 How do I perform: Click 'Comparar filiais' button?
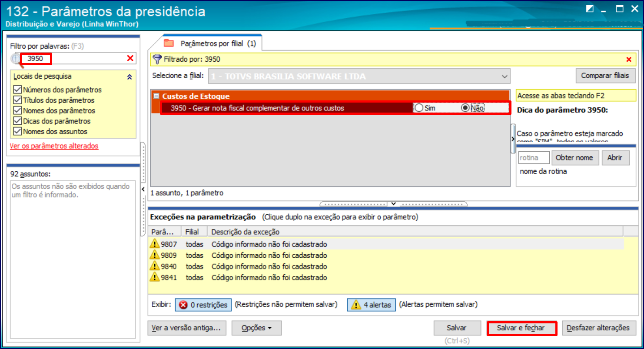[x=605, y=76]
